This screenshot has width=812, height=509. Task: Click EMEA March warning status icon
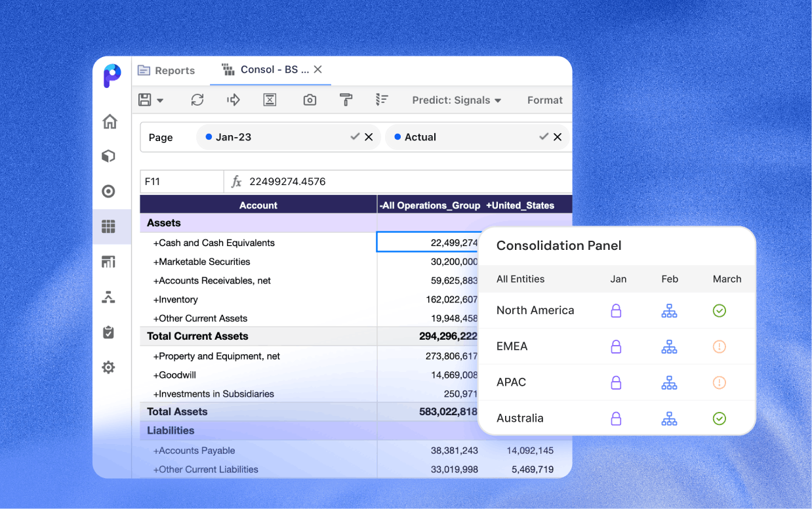pyautogui.click(x=720, y=346)
